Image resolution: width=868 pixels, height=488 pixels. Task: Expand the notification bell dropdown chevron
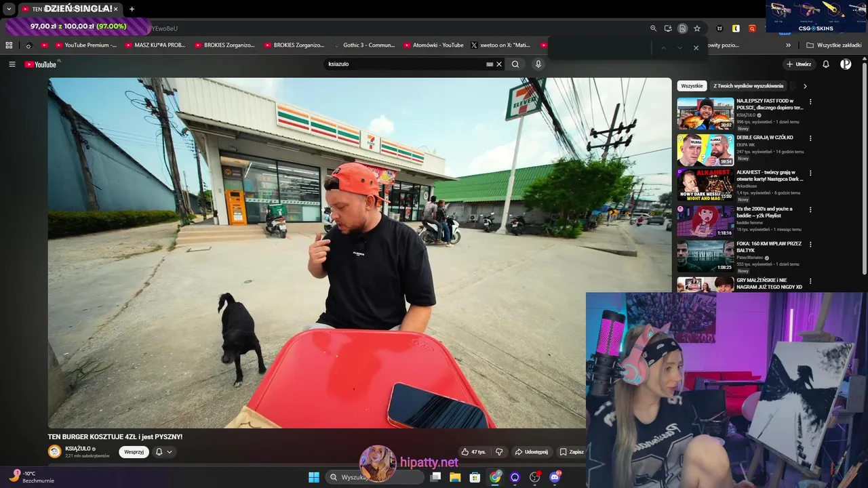pyautogui.click(x=170, y=452)
